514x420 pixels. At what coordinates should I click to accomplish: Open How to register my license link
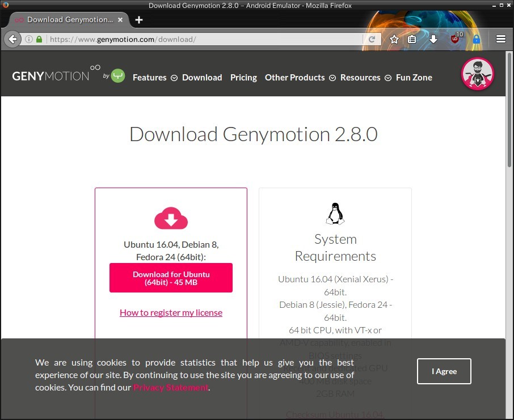[x=171, y=312]
